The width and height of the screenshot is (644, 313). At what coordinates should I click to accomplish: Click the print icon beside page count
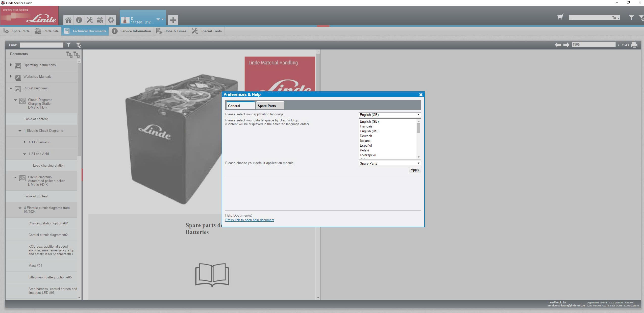pyautogui.click(x=634, y=45)
